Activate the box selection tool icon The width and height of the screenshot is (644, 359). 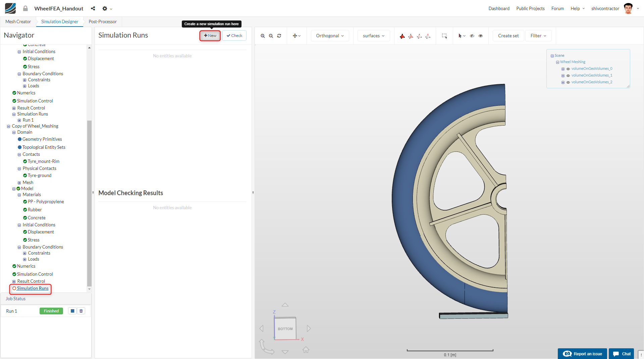[444, 36]
